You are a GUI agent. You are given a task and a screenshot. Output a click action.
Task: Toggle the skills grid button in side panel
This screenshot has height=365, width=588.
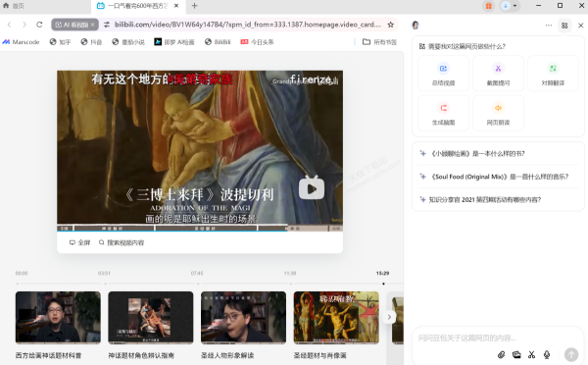(564, 26)
